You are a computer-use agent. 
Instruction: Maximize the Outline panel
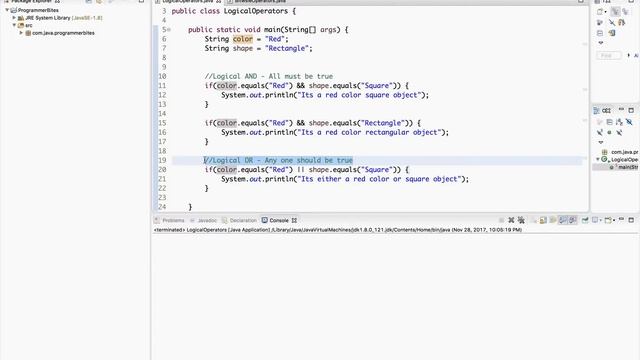[631, 110]
